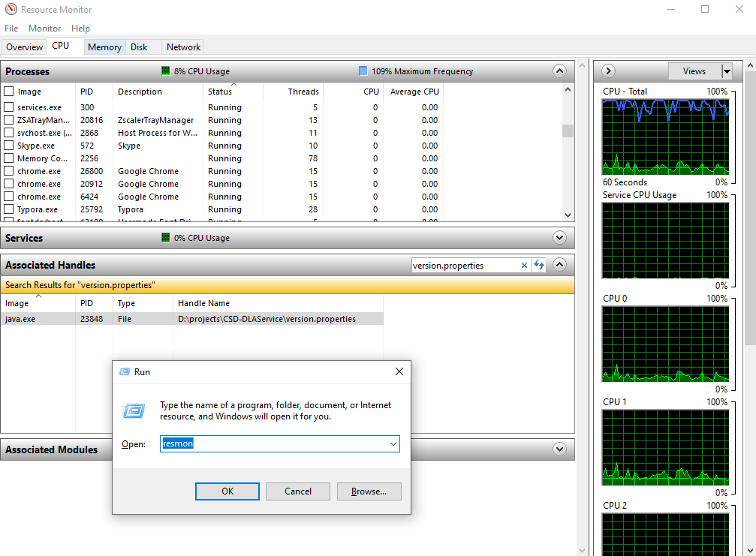This screenshot has height=556, width=756.
Task: Sort handles by Type column header
Action: pos(143,303)
